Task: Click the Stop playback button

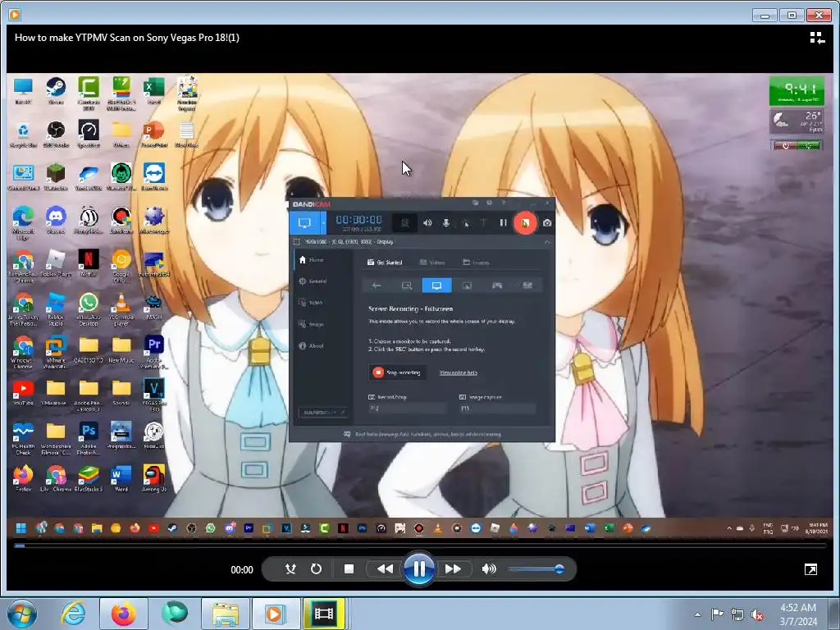Action: [349, 569]
